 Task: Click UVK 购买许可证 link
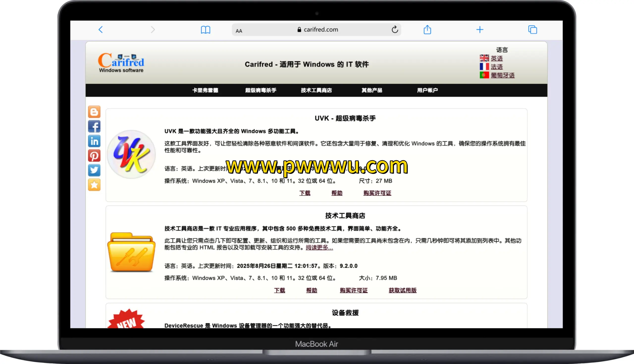(377, 193)
